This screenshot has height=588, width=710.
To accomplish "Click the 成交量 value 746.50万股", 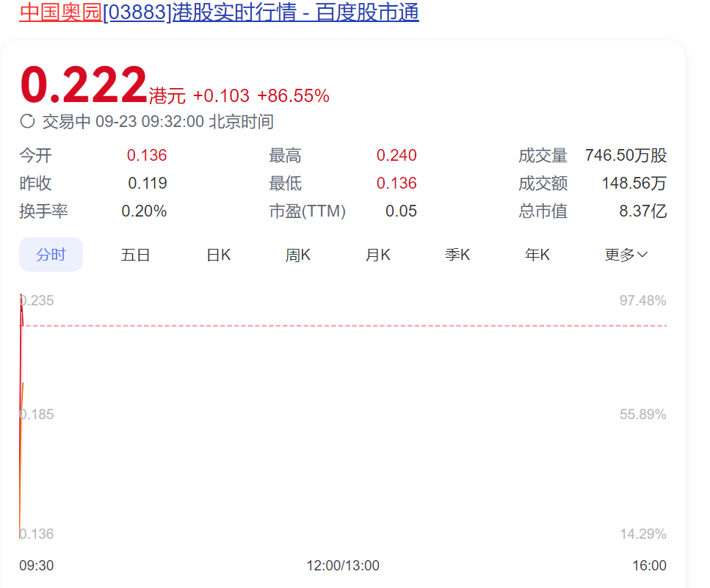I will pyautogui.click(x=626, y=156).
